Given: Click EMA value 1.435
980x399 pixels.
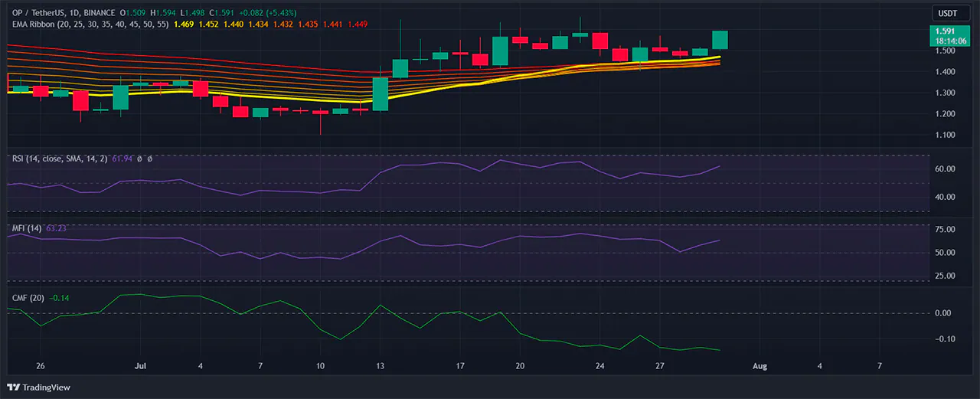Looking at the screenshot, I should [x=308, y=25].
